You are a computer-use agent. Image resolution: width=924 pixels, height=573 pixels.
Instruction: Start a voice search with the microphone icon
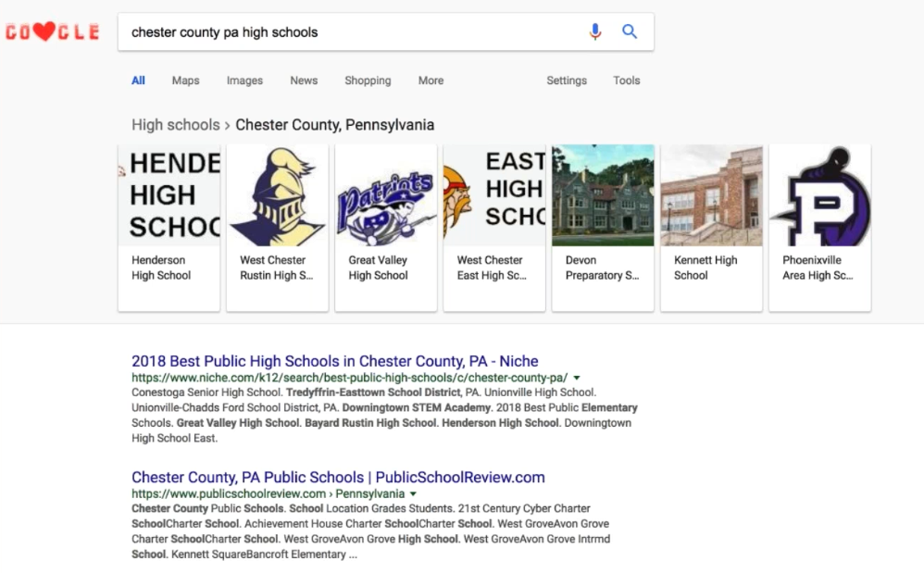coord(594,31)
